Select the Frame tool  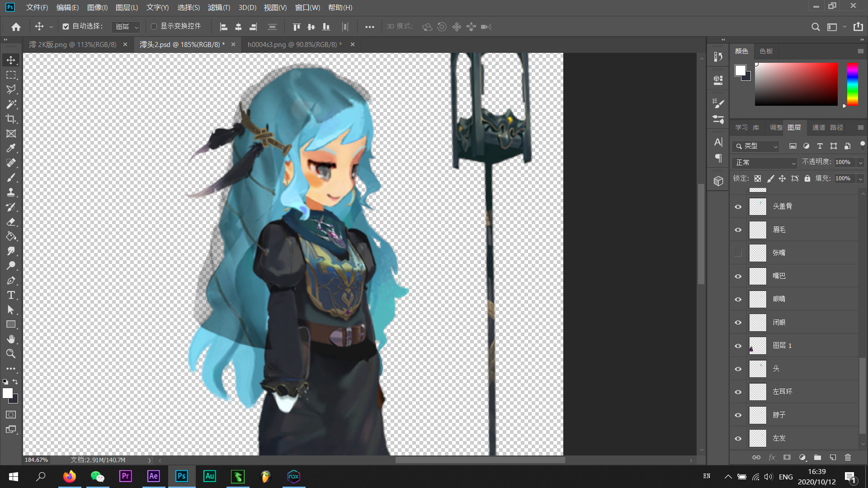[x=11, y=134]
